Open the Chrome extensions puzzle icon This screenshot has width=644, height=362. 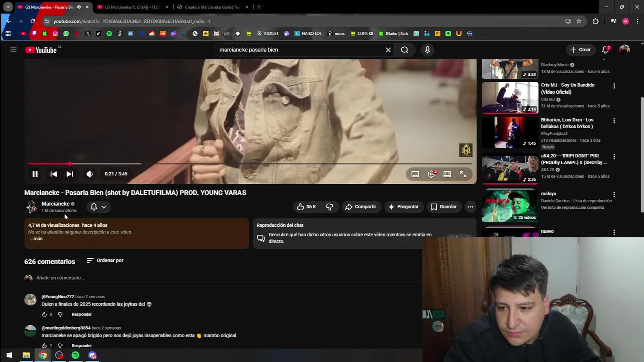596,21
